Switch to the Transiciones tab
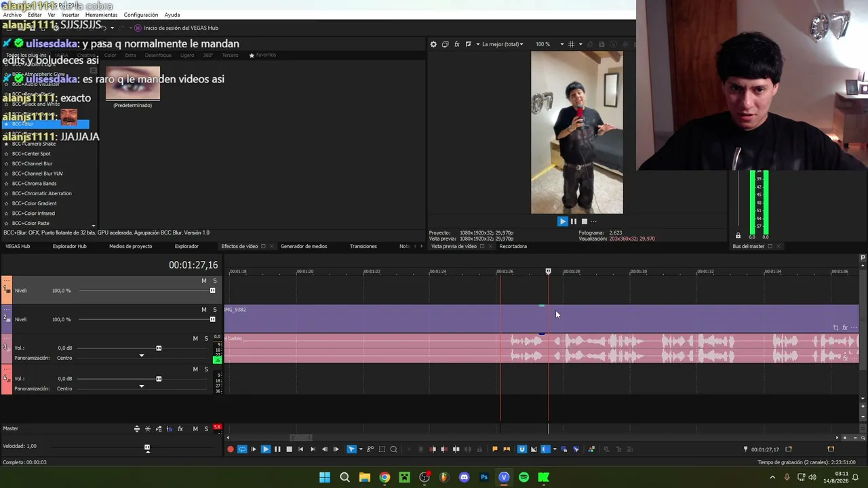Screen dimensions: 868x488 pos(363,246)
